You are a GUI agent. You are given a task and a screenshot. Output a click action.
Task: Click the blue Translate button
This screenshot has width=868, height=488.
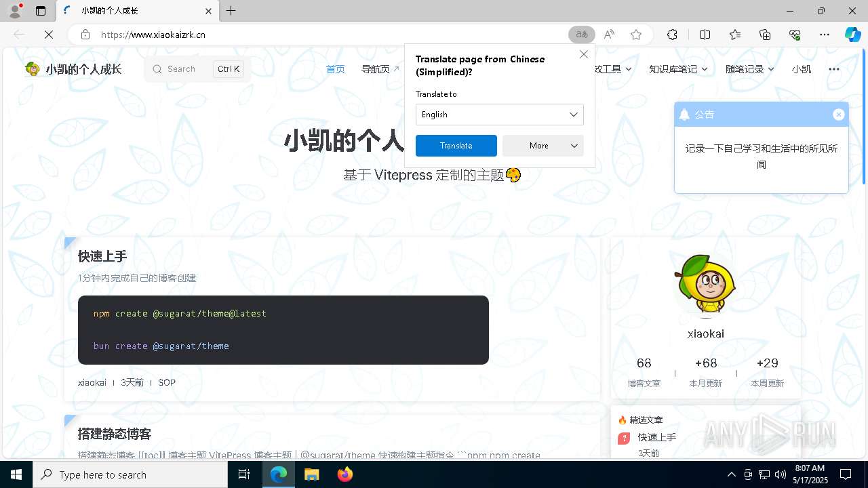pyautogui.click(x=456, y=146)
